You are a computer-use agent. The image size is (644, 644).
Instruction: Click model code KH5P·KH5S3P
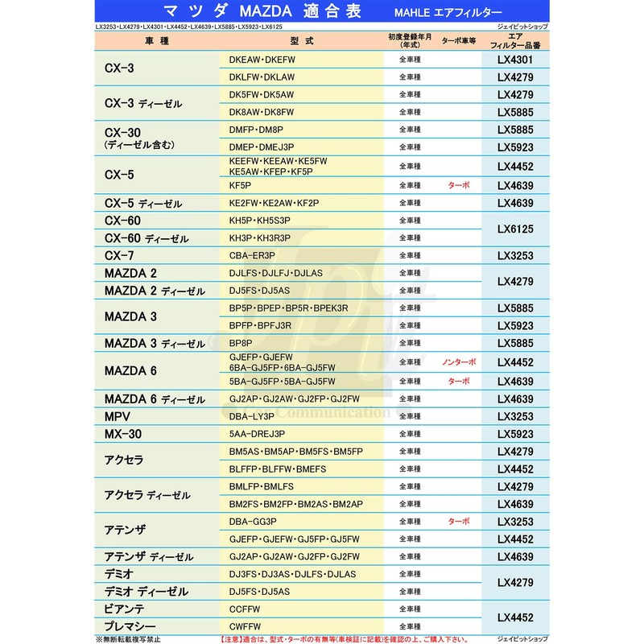[259, 221]
